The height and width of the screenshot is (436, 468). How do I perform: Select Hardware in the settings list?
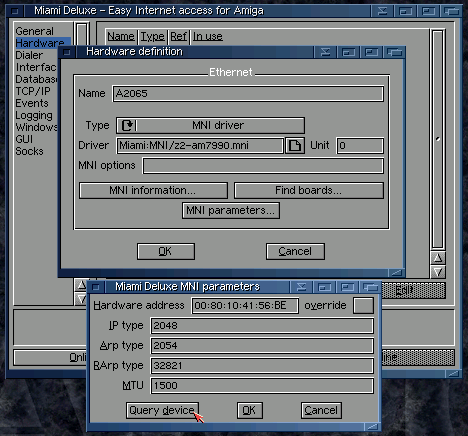coord(43,43)
